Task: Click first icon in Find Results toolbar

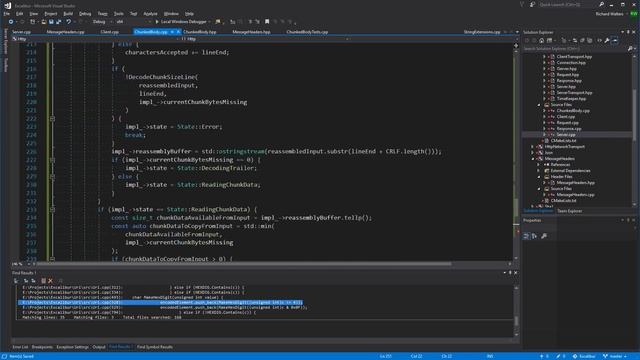Action: [16, 281]
